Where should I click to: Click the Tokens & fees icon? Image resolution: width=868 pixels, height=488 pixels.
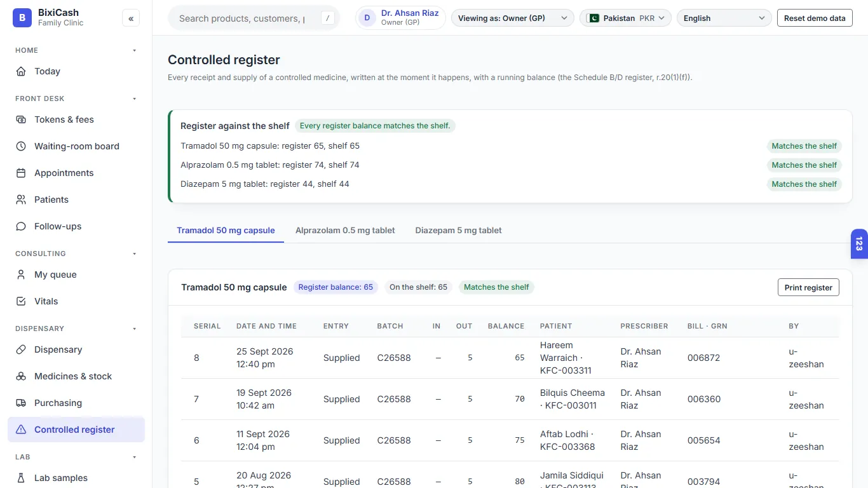coord(21,119)
